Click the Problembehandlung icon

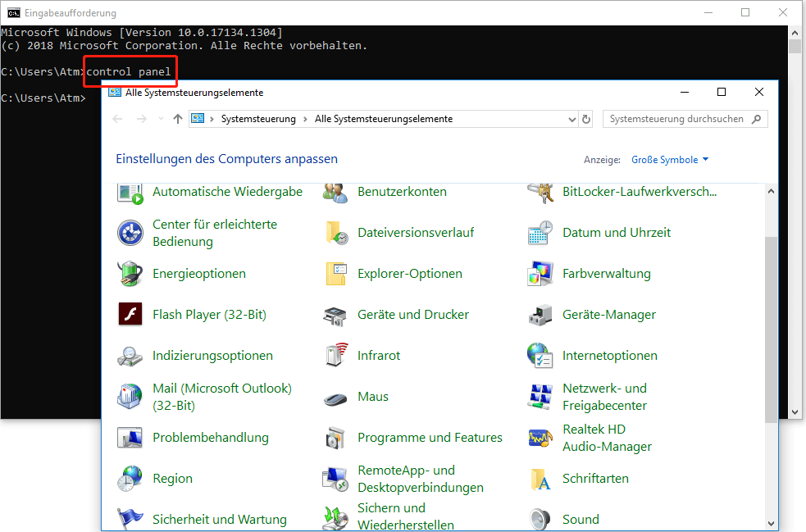130,438
